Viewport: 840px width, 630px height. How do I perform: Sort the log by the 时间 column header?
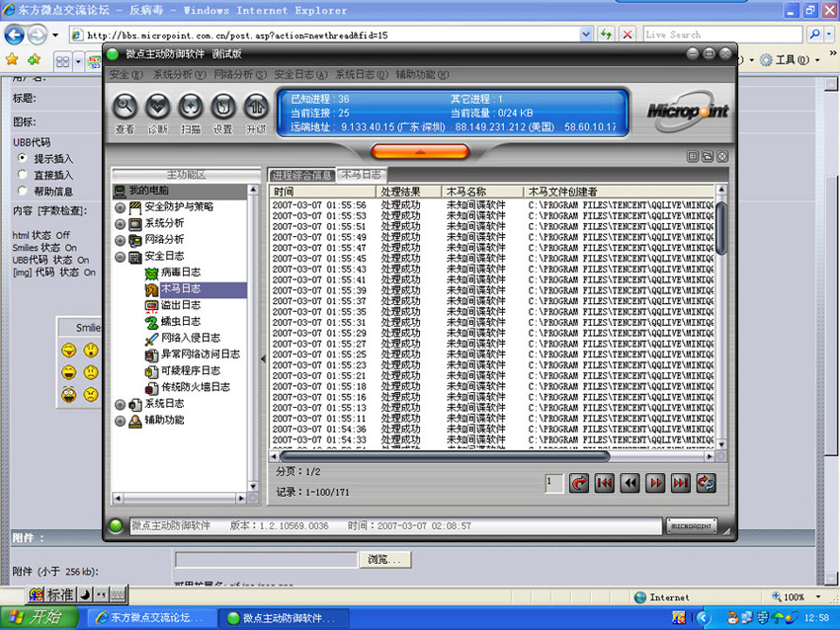(323, 192)
